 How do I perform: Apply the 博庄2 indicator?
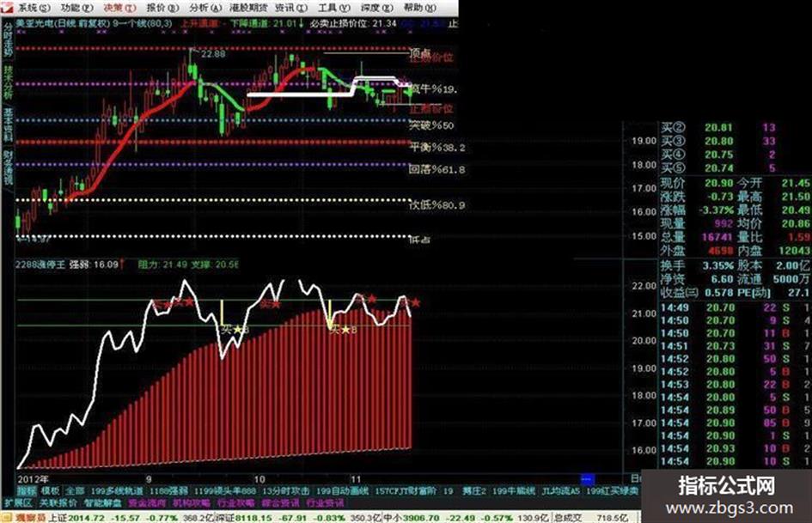[x=474, y=490]
